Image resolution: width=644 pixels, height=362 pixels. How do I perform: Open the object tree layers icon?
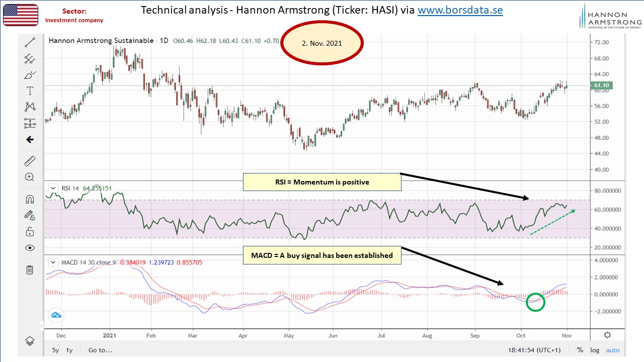(30, 340)
